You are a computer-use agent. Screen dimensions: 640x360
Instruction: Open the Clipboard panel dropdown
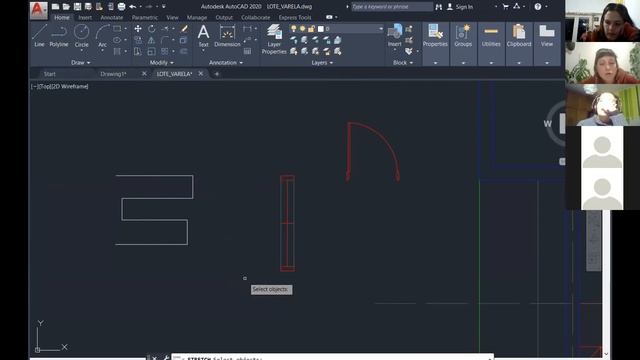click(x=519, y=63)
